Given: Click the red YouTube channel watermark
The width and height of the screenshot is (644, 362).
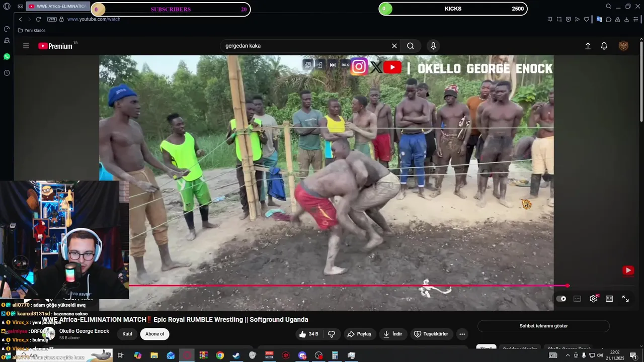Looking at the screenshot, I should coord(628,270).
